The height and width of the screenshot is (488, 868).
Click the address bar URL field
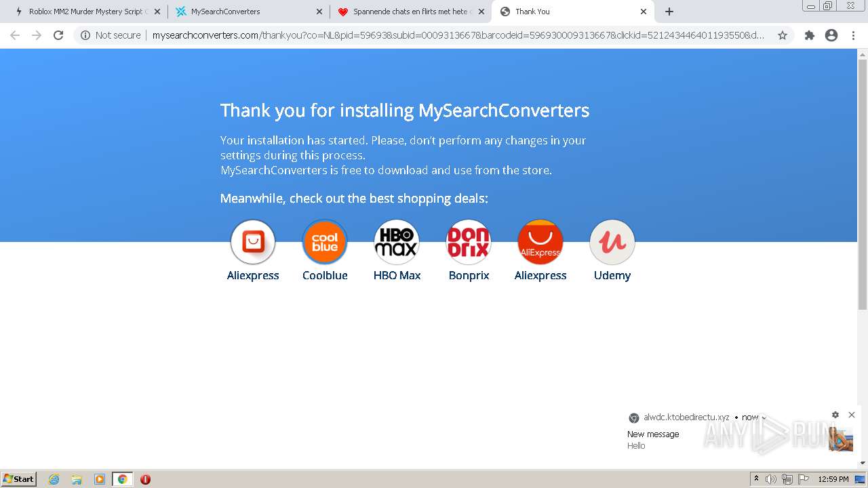458,35
